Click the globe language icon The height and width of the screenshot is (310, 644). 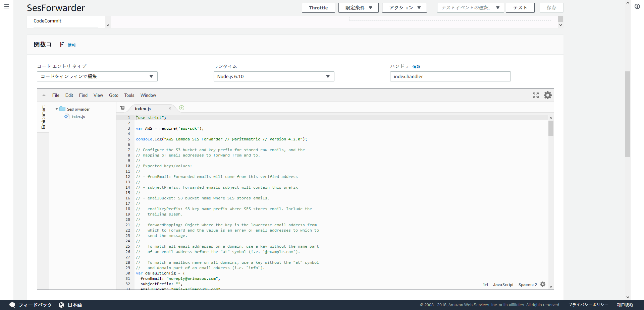[x=61, y=305]
